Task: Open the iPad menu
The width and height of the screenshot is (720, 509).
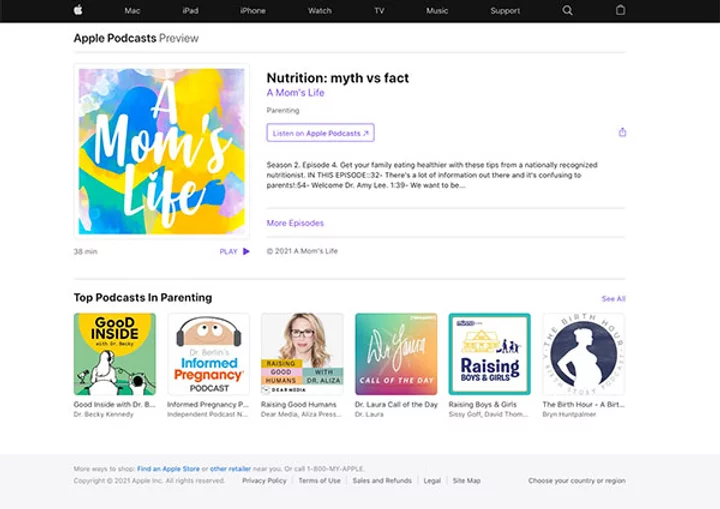Action: 190,11
